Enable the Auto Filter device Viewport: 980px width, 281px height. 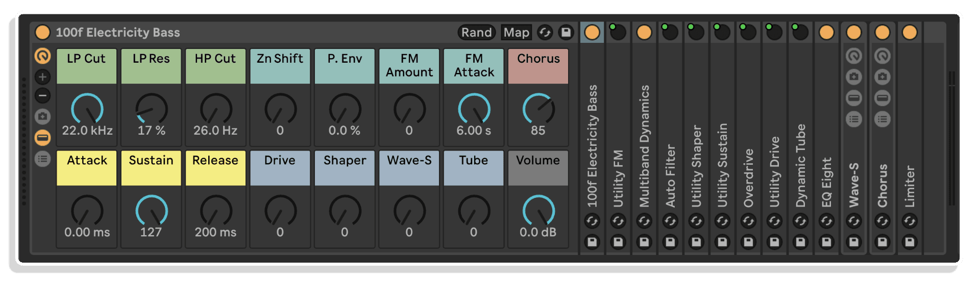670,32
